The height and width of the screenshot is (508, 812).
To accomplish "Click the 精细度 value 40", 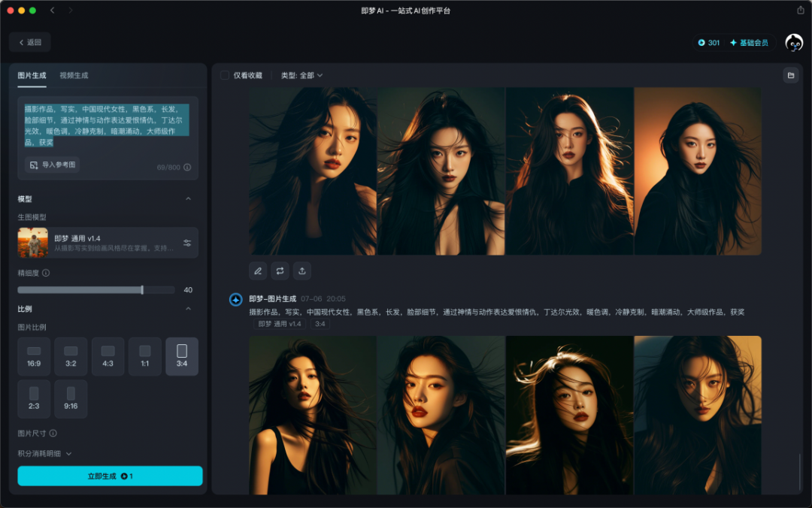I will tap(188, 290).
